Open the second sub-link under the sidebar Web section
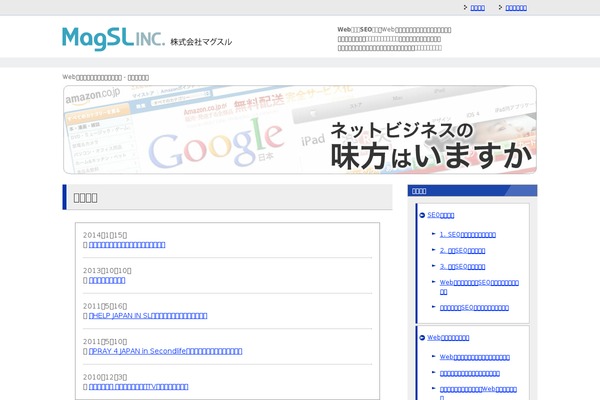 click(470, 373)
